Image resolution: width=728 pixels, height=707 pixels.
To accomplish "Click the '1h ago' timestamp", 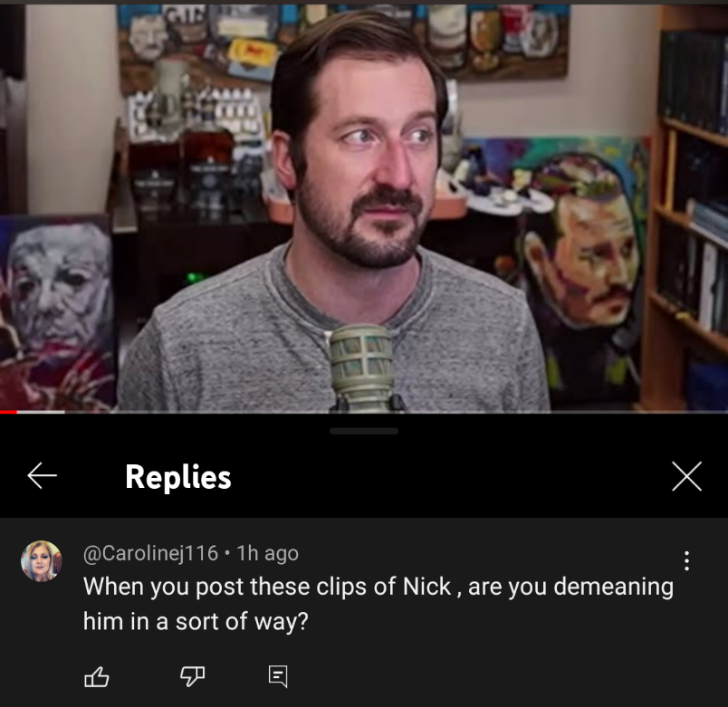I will click(x=267, y=553).
